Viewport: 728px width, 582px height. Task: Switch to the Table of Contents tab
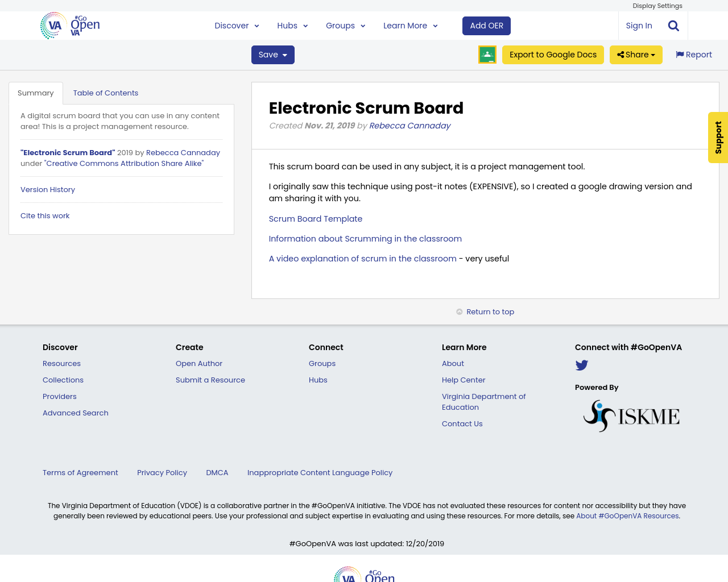105,92
